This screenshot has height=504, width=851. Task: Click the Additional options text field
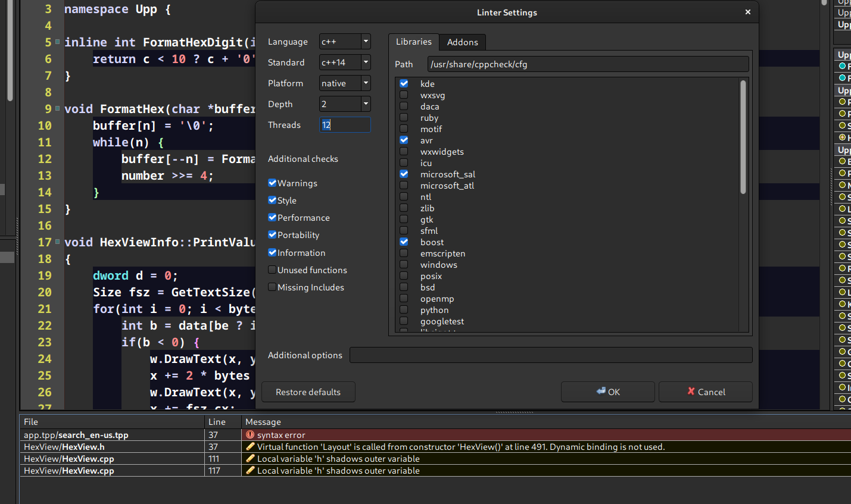550,355
